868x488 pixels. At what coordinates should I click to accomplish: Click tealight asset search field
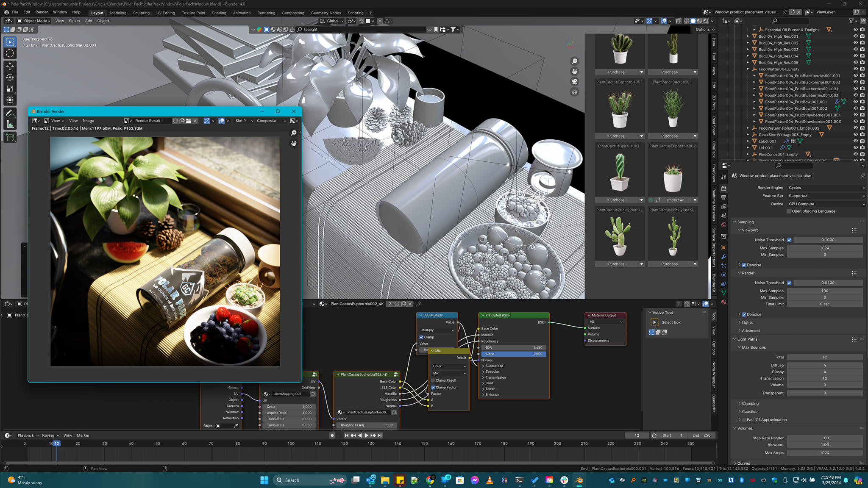tap(361, 30)
